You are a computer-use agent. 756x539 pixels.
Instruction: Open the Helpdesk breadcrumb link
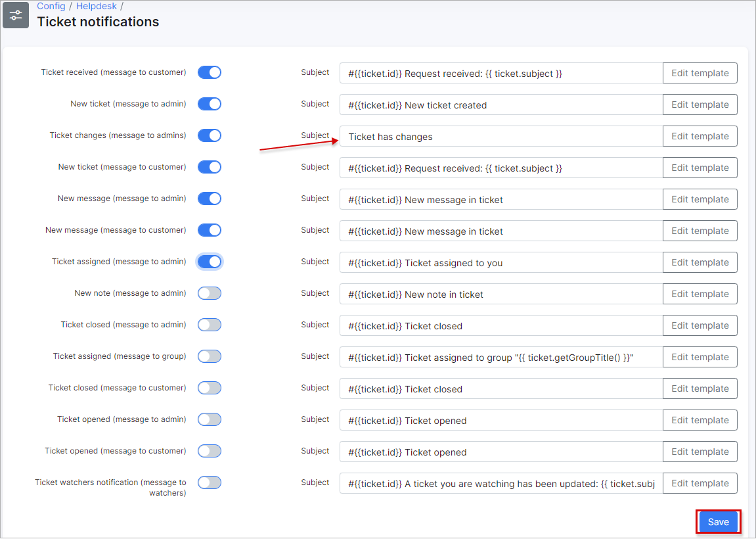(x=96, y=6)
